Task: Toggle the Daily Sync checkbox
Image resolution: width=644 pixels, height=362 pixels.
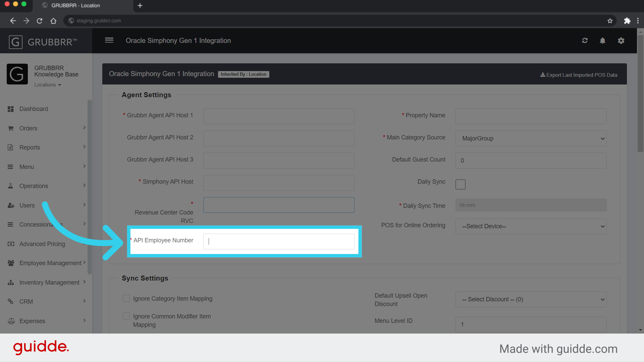Action: (x=461, y=184)
